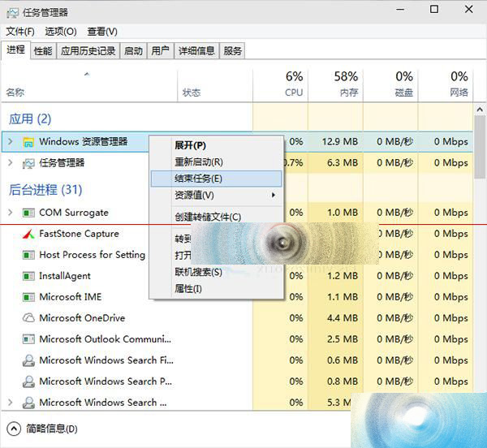Choose 重新启动(R) in the context menu

coord(217,162)
